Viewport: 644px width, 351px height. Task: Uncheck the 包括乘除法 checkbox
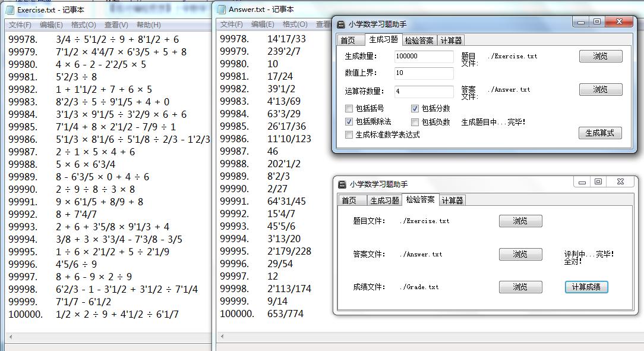pos(349,122)
